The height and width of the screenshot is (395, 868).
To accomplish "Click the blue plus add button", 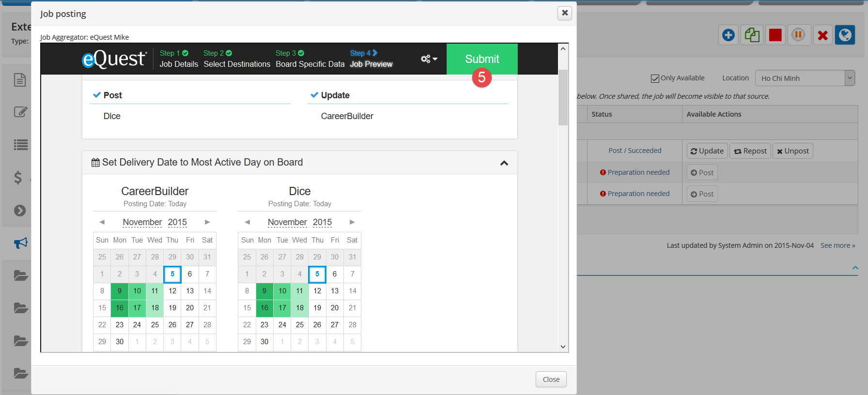I will [x=728, y=35].
